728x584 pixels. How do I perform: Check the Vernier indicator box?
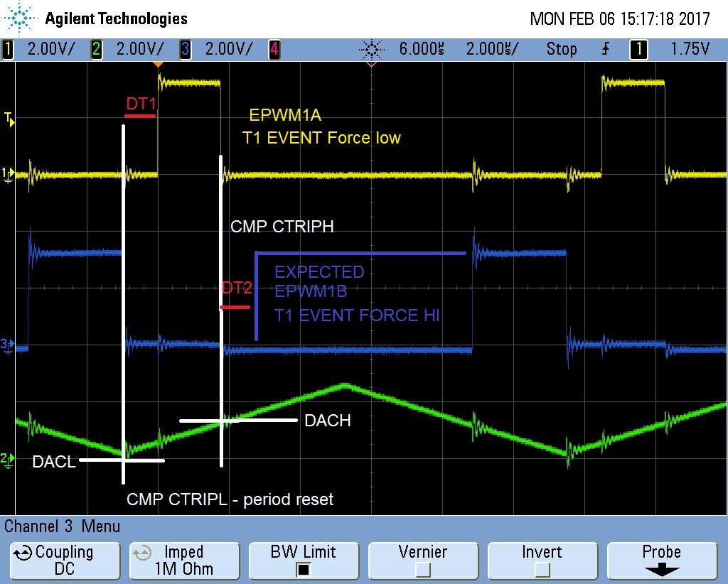click(422, 569)
